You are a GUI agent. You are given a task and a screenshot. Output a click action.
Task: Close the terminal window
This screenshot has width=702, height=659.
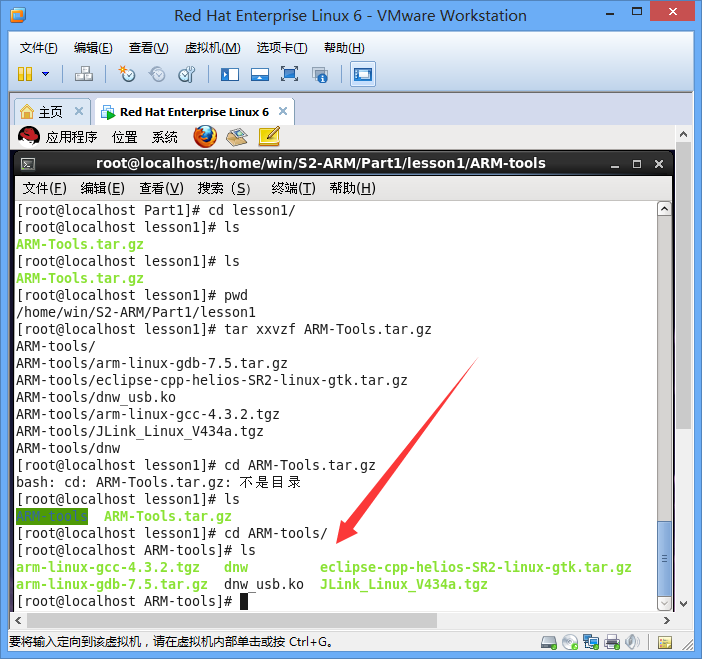point(659,164)
